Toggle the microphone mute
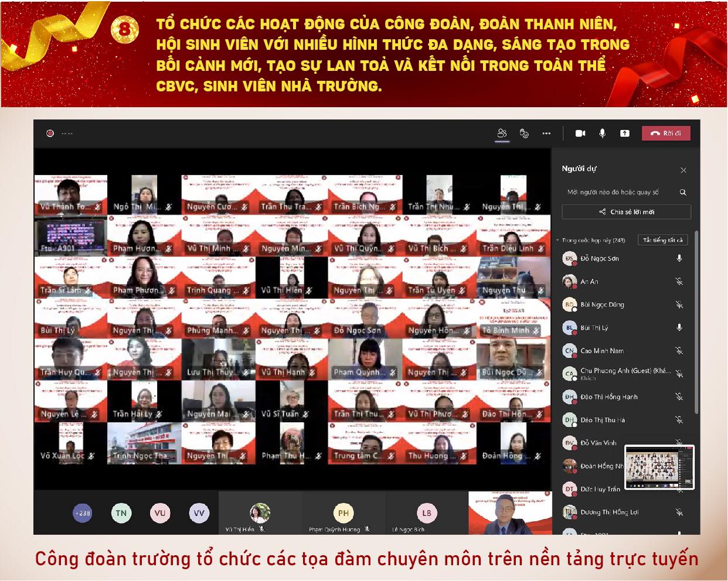Viewport: 728px width, 581px height. (602, 134)
